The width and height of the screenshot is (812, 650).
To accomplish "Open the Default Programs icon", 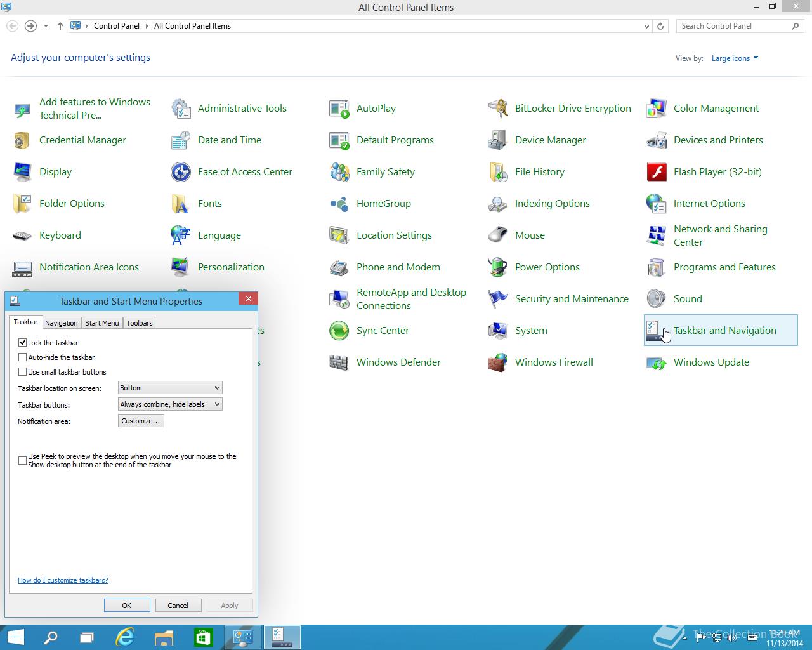I will 339,140.
